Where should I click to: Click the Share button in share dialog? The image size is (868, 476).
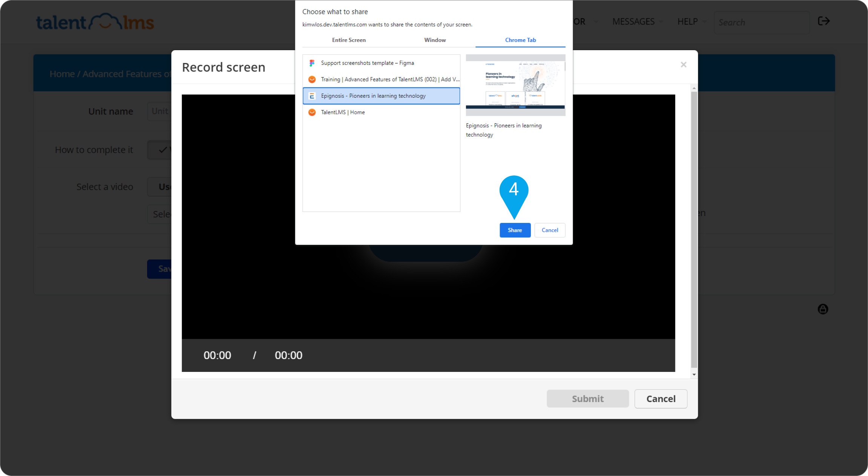515,230
